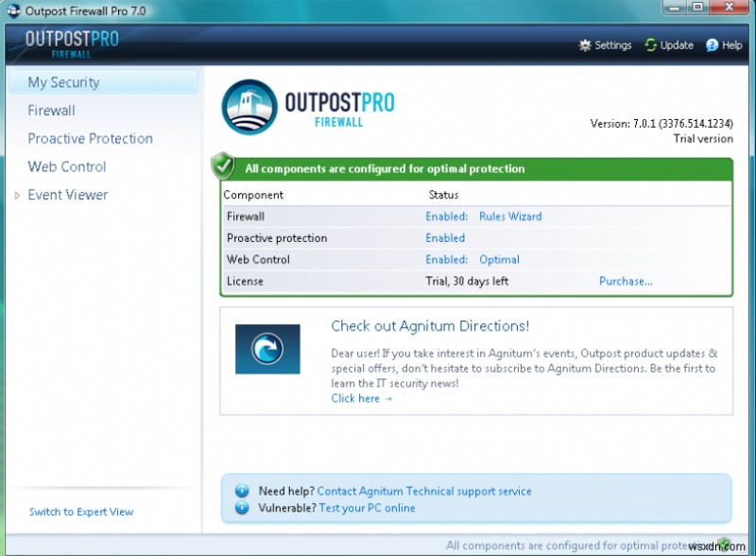
Task: Follow the Click here subscription link
Action: coord(362,399)
